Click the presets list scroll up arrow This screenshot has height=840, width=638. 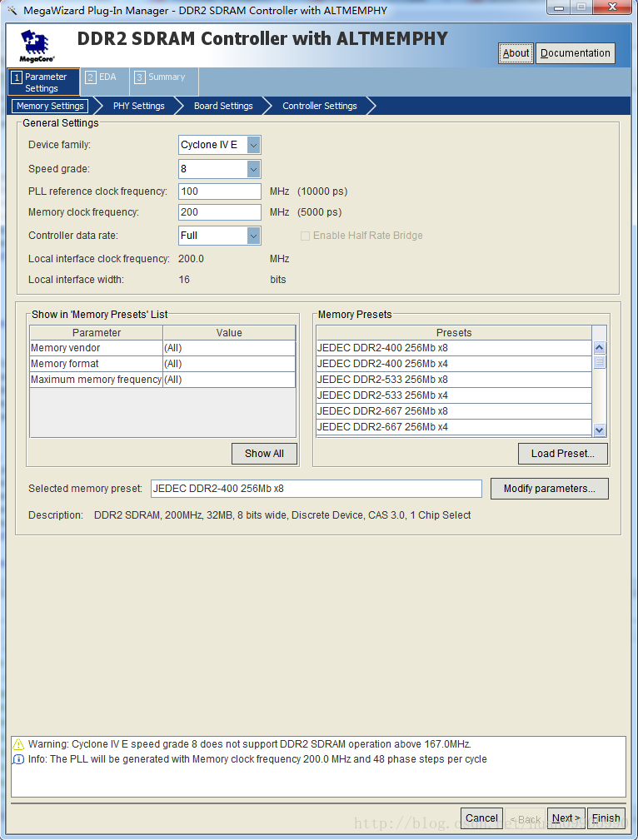point(600,348)
